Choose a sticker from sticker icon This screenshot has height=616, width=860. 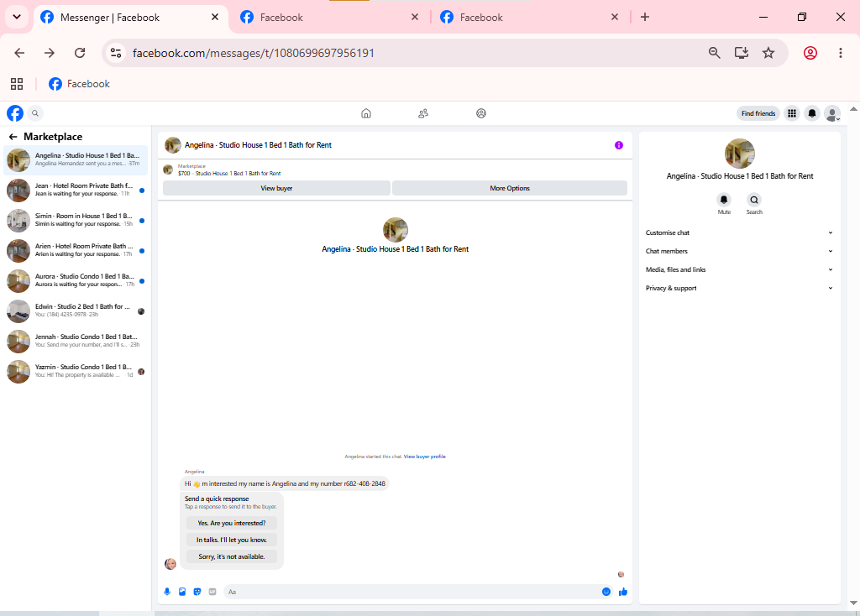click(x=197, y=592)
